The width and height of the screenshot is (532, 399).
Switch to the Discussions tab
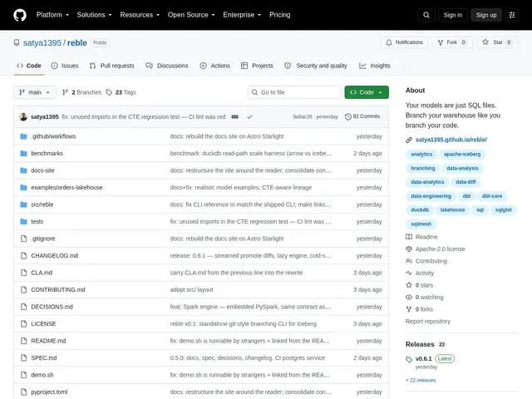[167, 66]
